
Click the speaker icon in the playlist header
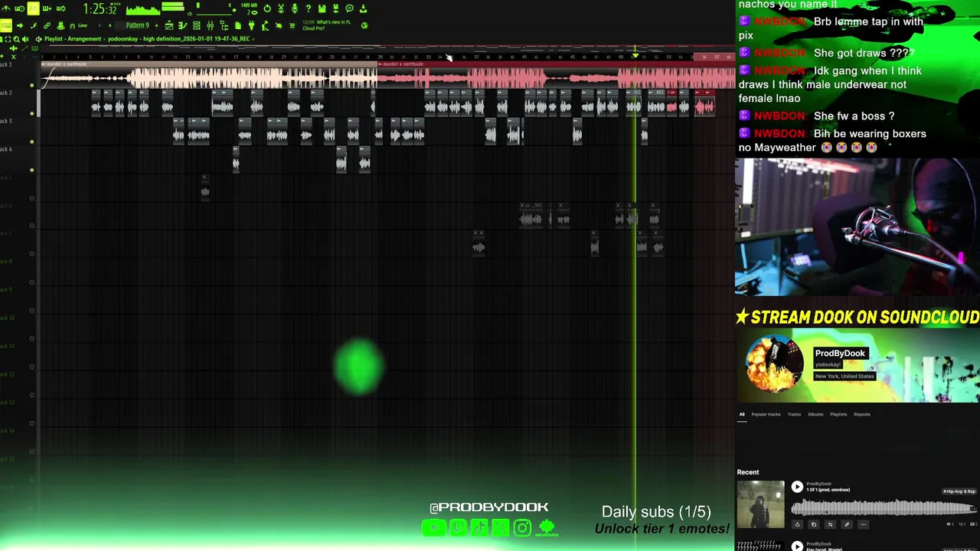25,39
